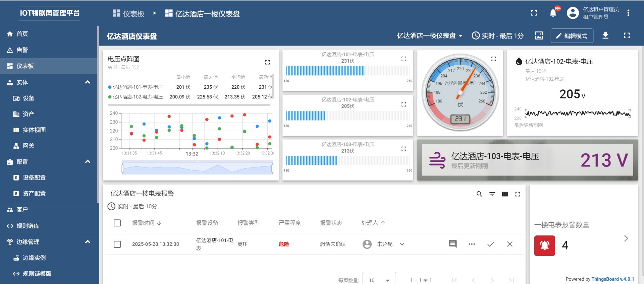
Task: Open the 未分配 assignee dropdown
Action: click(402, 244)
